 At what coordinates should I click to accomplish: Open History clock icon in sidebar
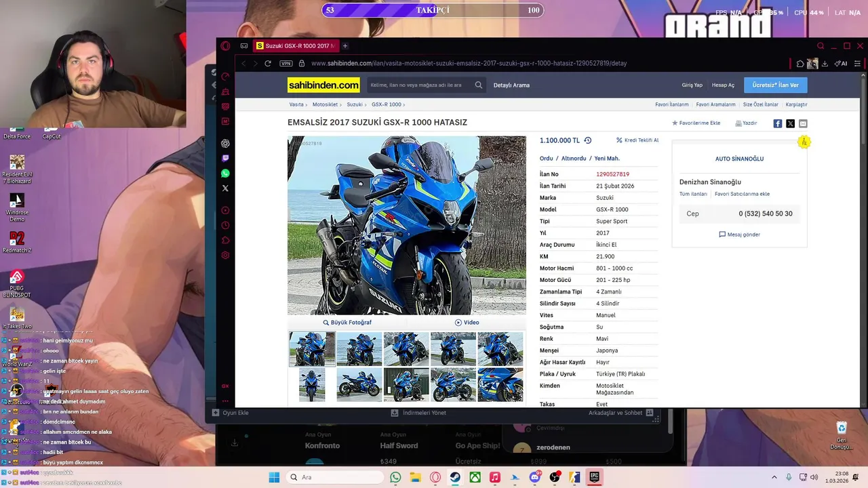click(x=225, y=225)
